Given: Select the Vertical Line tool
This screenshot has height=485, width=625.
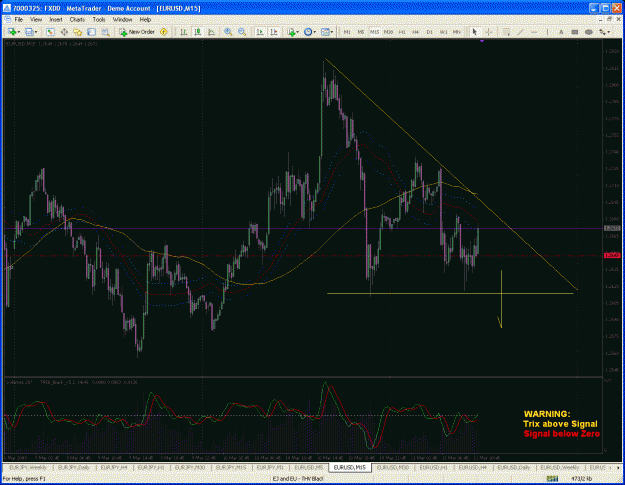Looking at the screenshot, I should tap(547, 32).
